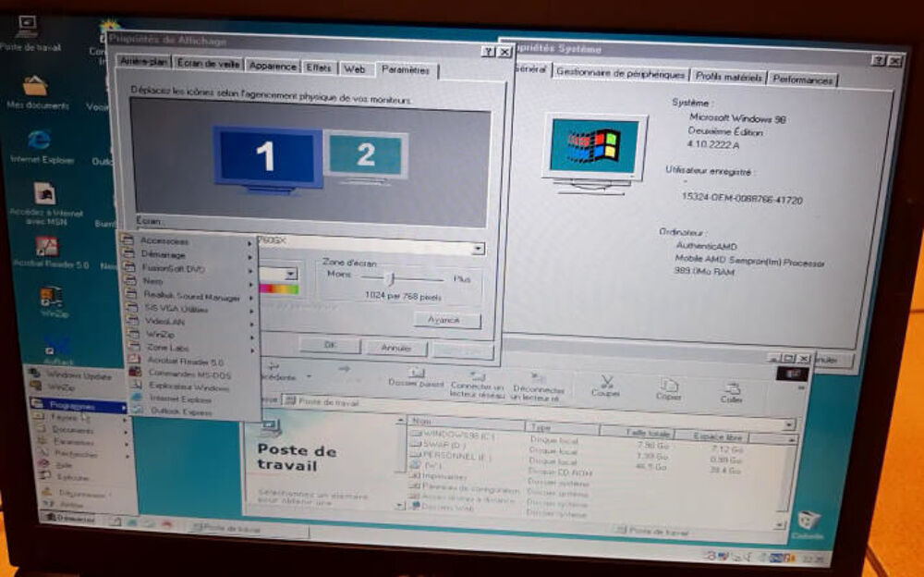Screen dimensions: 924x577
Task: Select the SWAP (D:) drive row
Action: point(439,445)
